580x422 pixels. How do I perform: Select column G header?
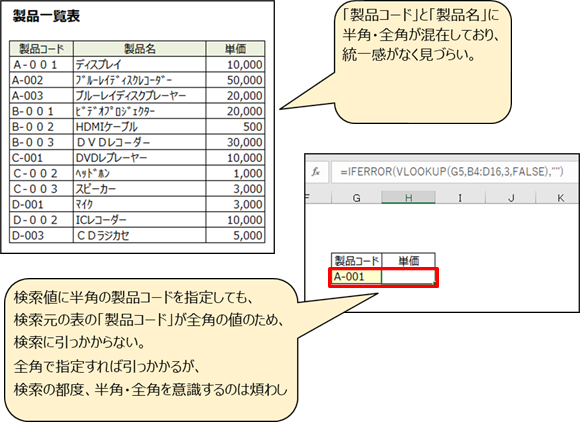coord(356,198)
